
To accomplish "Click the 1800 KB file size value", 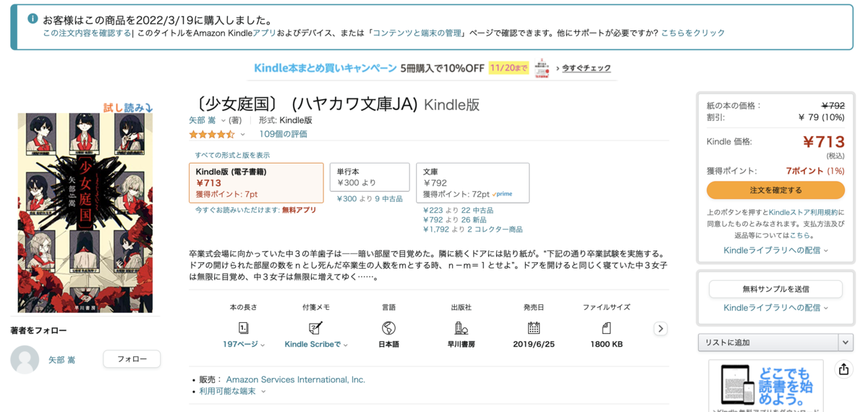I will (x=606, y=345).
